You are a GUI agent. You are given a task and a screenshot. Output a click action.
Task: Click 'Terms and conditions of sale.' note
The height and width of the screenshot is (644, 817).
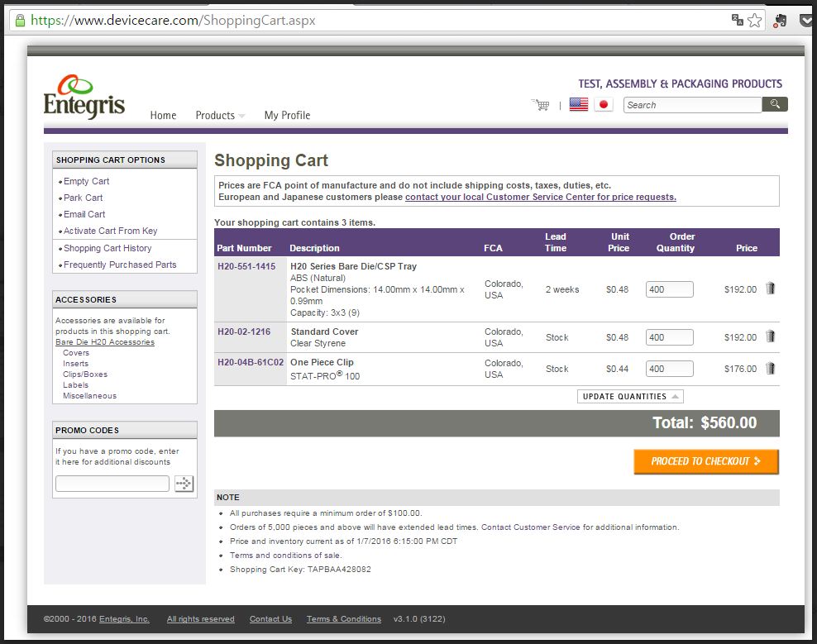coord(285,556)
